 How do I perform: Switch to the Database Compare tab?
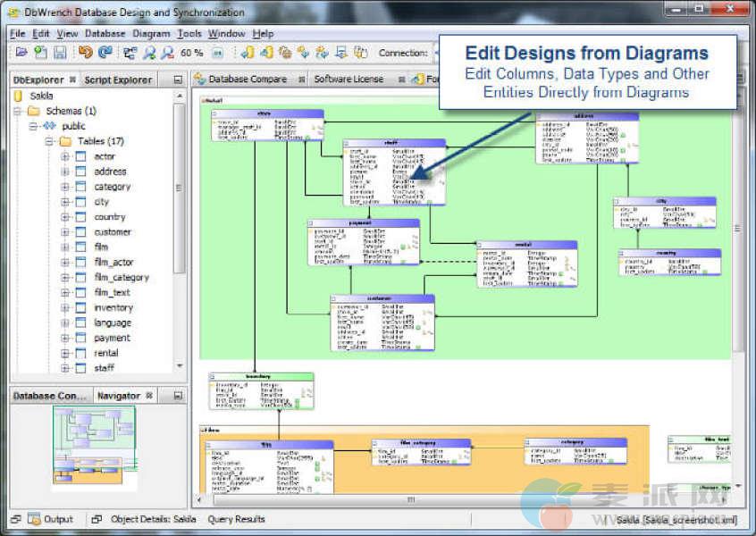click(x=247, y=80)
